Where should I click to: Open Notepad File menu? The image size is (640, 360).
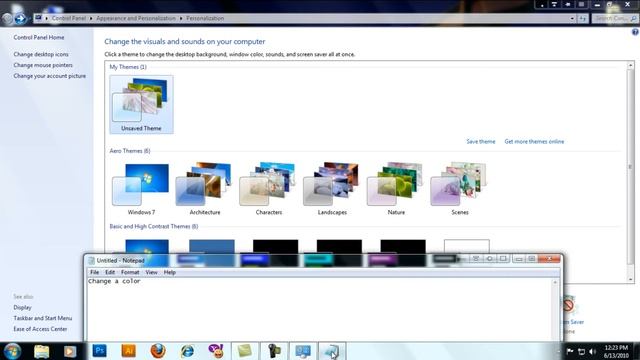tap(94, 272)
